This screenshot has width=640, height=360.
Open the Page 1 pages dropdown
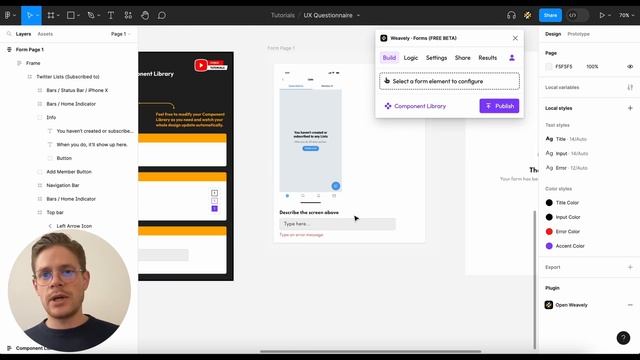coord(120,34)
